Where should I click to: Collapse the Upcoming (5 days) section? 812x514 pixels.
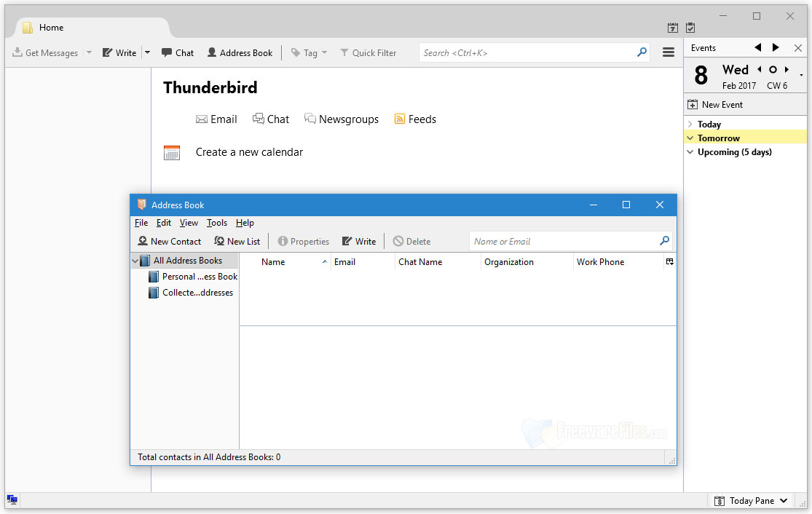coord(690,152)
